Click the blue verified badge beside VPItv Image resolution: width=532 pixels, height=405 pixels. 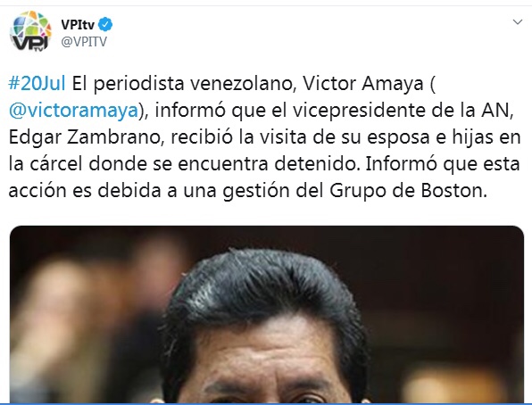pyautogui.click(x=105, y=24)
